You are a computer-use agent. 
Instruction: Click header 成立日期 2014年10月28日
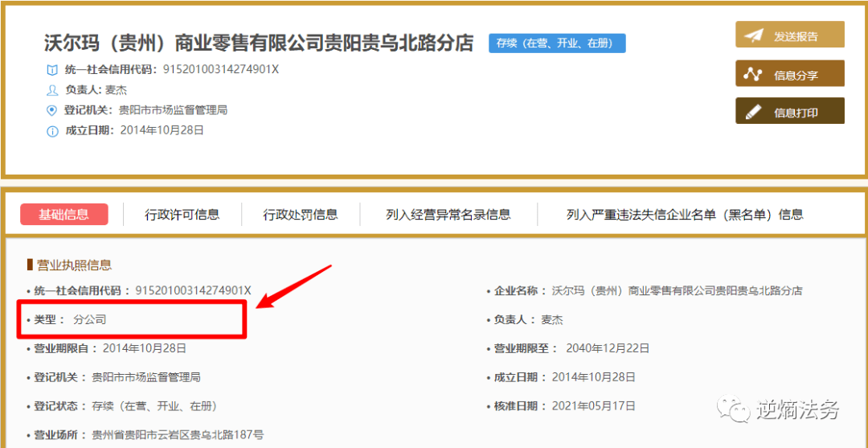[162, 130]
